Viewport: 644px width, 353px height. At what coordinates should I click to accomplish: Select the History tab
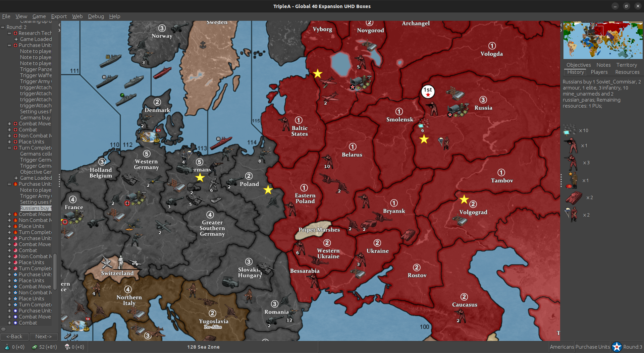(x=575, y=72)
